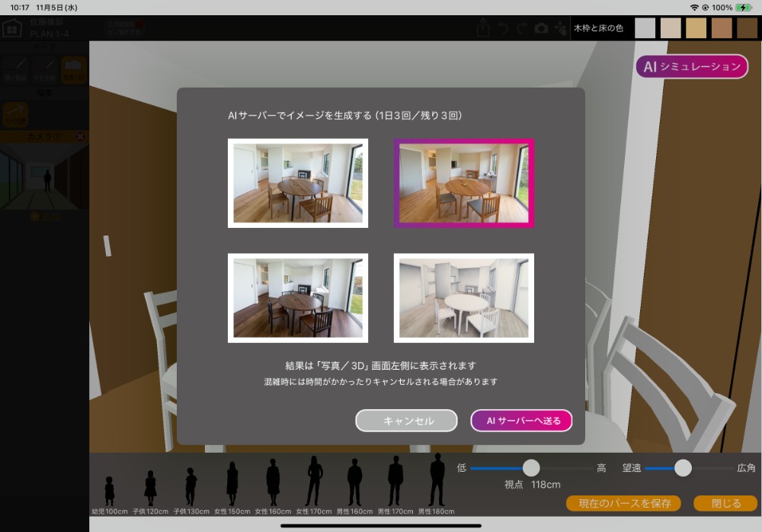Save view with 現在のパースを保存

coord(623,503)
